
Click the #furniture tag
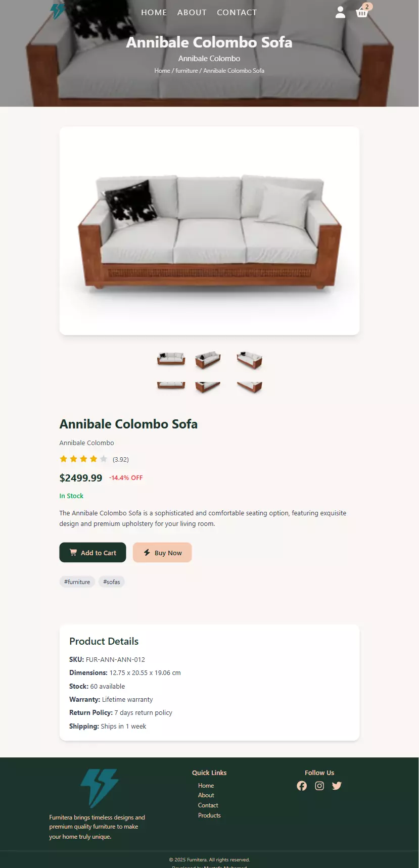click(77, 582)
